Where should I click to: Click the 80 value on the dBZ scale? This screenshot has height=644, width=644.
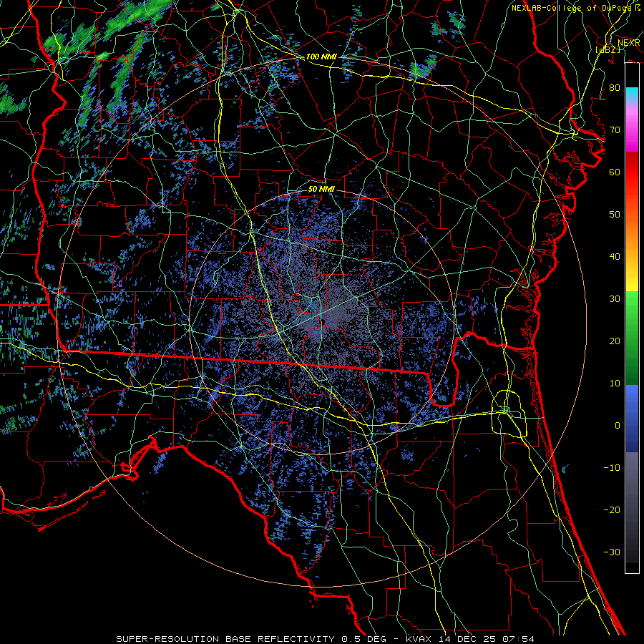coord(615,88)
